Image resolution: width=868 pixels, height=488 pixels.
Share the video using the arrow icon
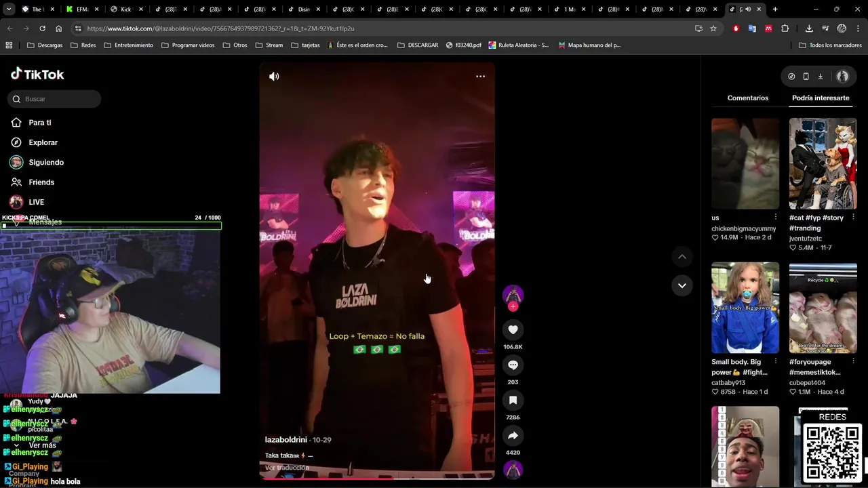513,436
